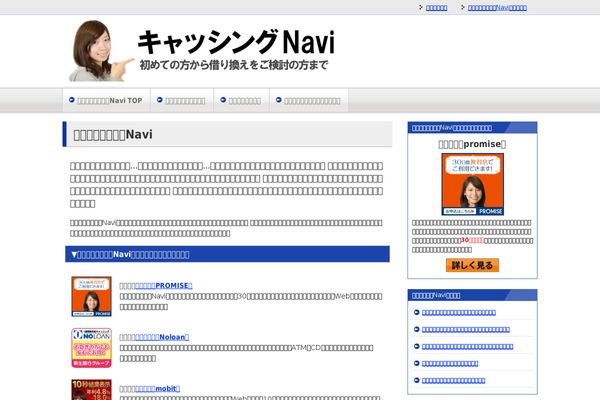
Task: Click the キャッシングNavi header logo title
Action: click(x=236, y=42)
